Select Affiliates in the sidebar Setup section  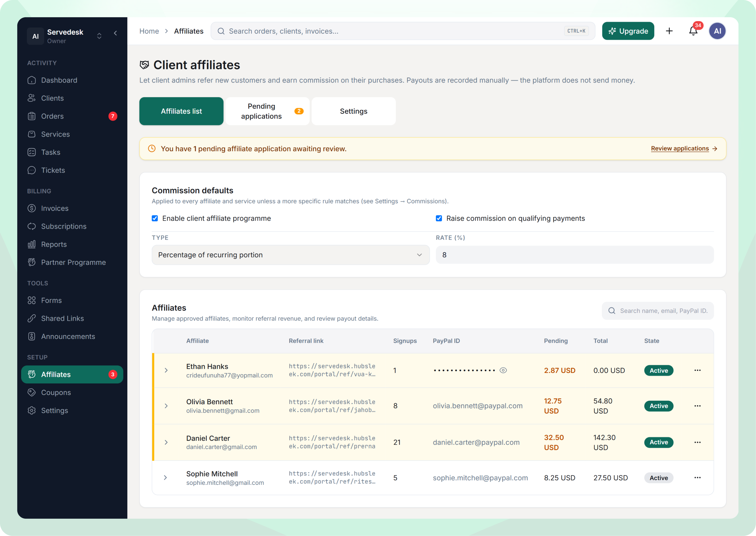[72, 374]
